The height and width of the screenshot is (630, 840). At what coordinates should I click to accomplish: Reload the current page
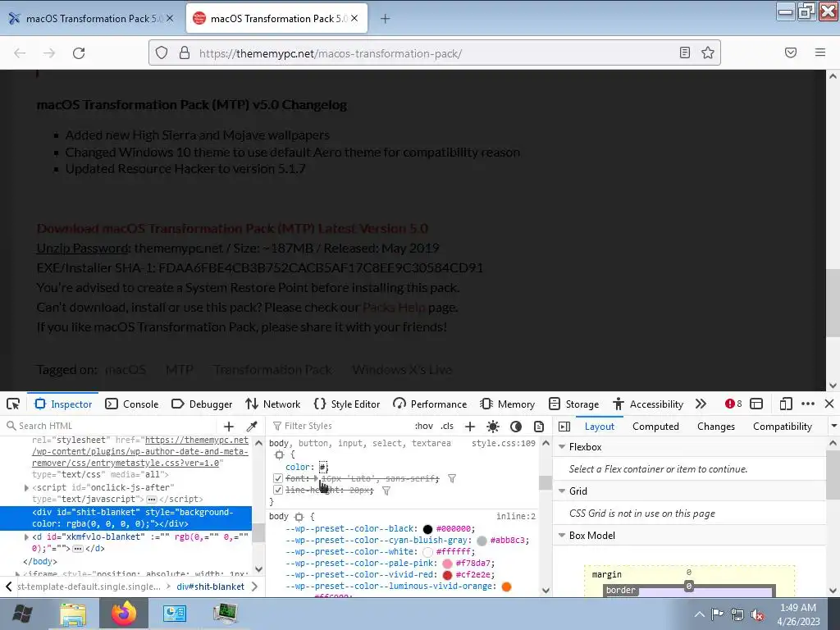click(79, 53)
